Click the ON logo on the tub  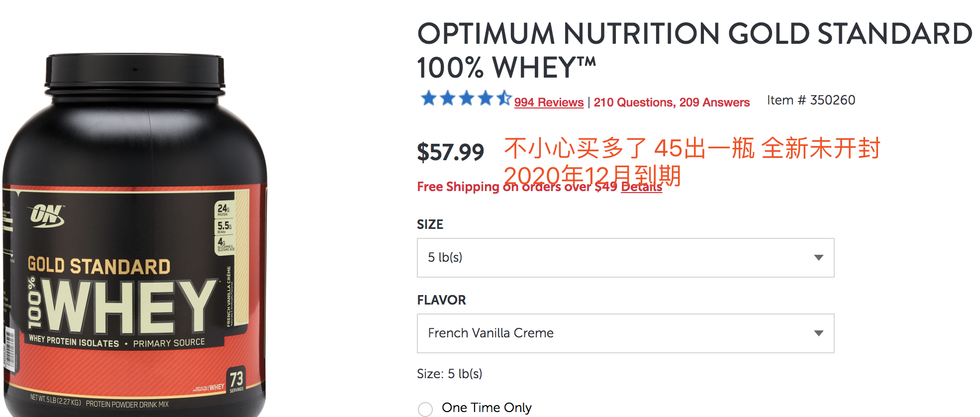click(x=48, y=215)
